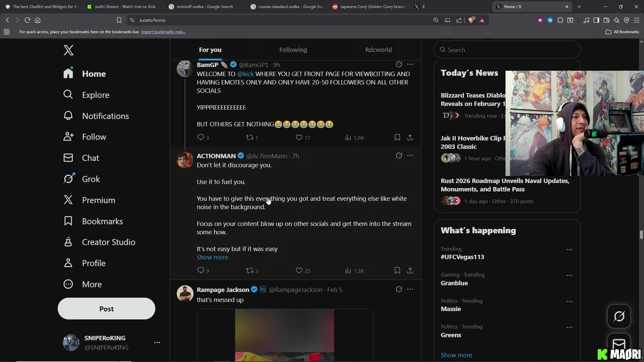Open more options on BamGP's post
The height and width of the screenshot is (362, 644).
410,64
